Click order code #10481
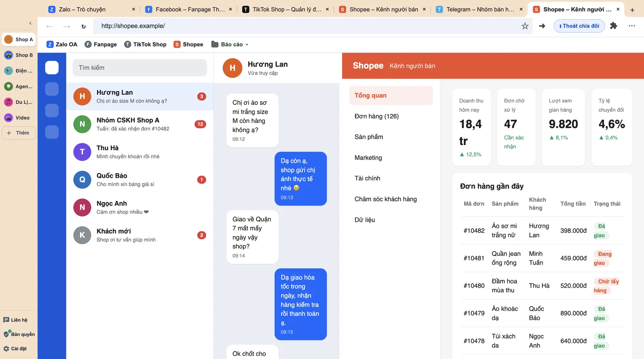The width and height of the screenshot is (644, 359). pyautogui.click(x=474, y=258)
